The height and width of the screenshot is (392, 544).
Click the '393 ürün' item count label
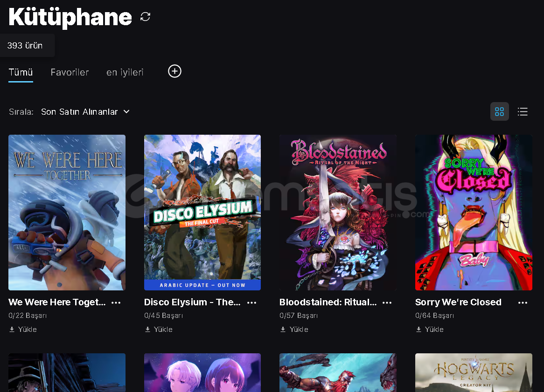[x=25, y=45]
